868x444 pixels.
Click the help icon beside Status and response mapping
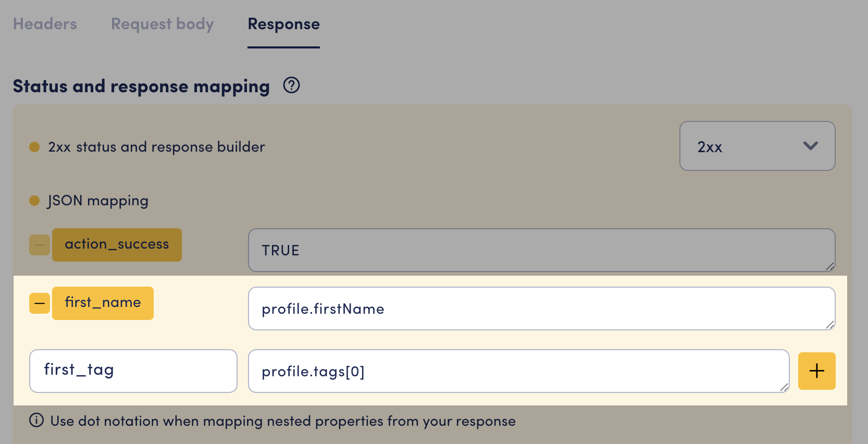pos(291,85)
